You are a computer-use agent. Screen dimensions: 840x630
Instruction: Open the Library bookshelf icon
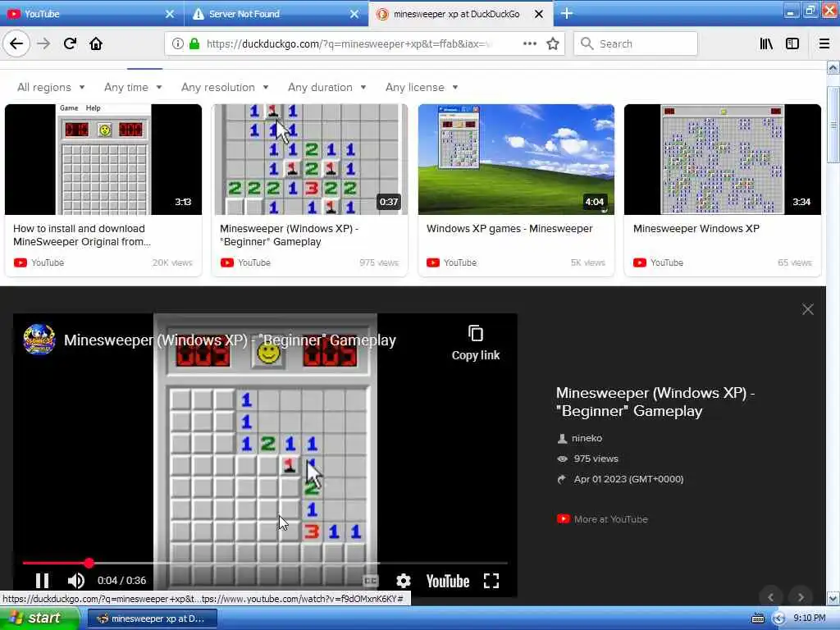[x=766, y=43]
